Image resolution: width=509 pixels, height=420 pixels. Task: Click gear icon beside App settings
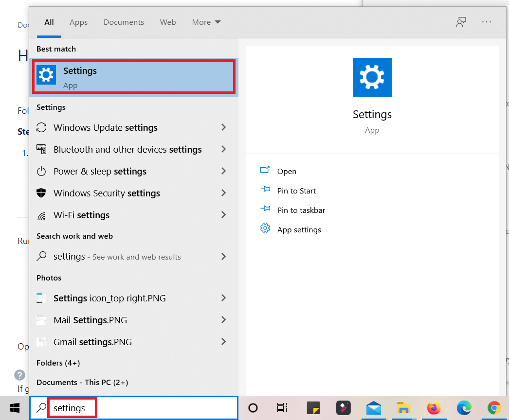tap(265, 228)
